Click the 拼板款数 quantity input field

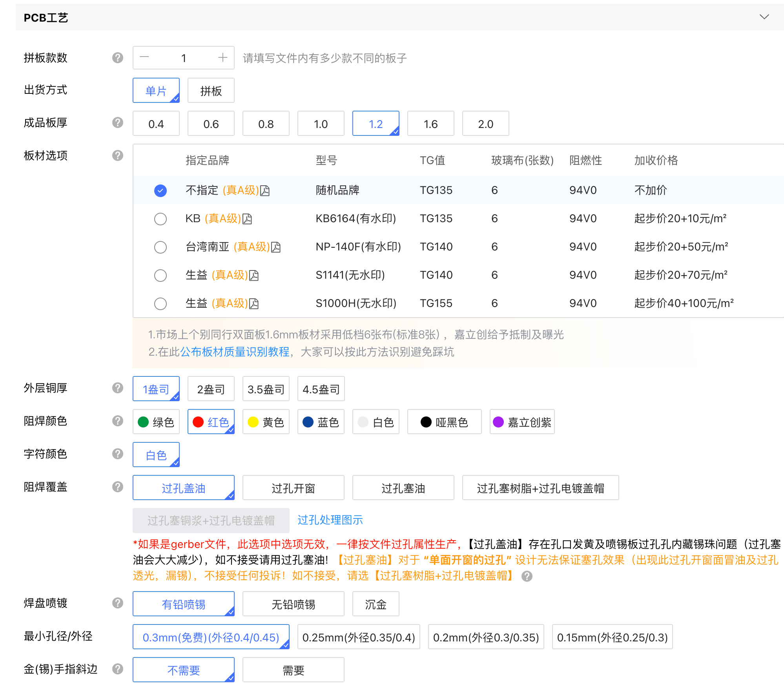(183, 58)
